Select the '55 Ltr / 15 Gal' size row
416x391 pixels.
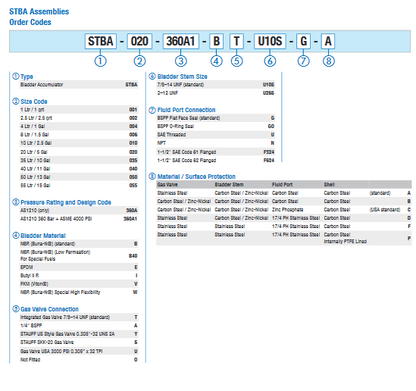pyautogui.click(x=79, y=185)
